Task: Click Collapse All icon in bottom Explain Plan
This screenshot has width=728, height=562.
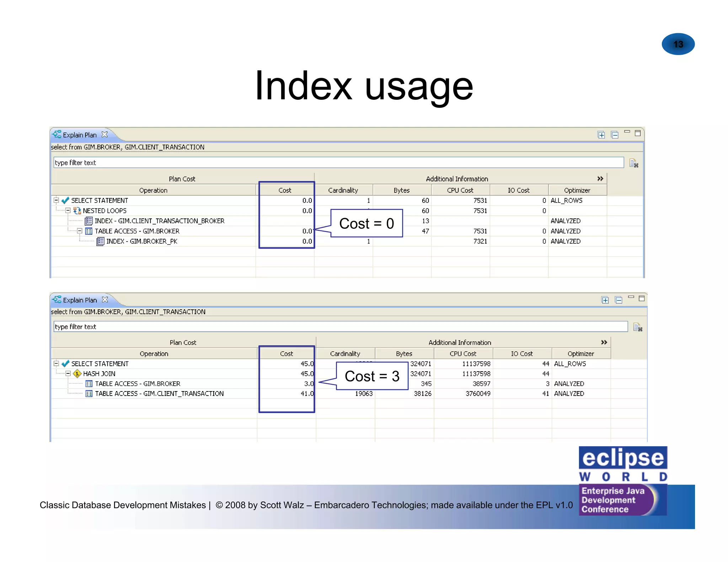Action: [619, 300]
